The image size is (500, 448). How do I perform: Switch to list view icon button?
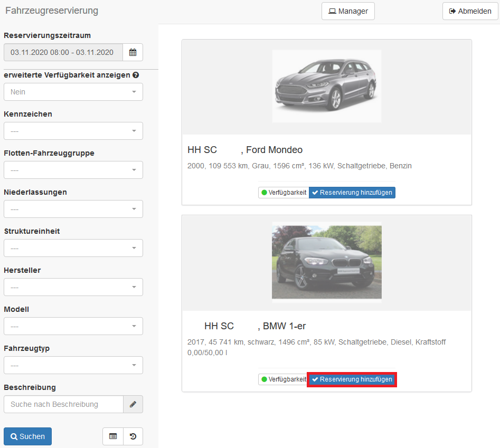112,436
